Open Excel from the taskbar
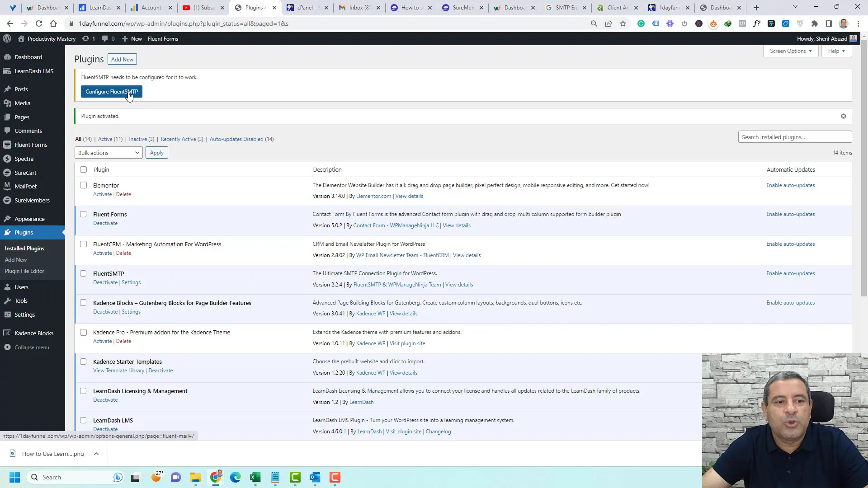Screen dimensions: 868x488 pyautogui.click(x=255, y=477)
